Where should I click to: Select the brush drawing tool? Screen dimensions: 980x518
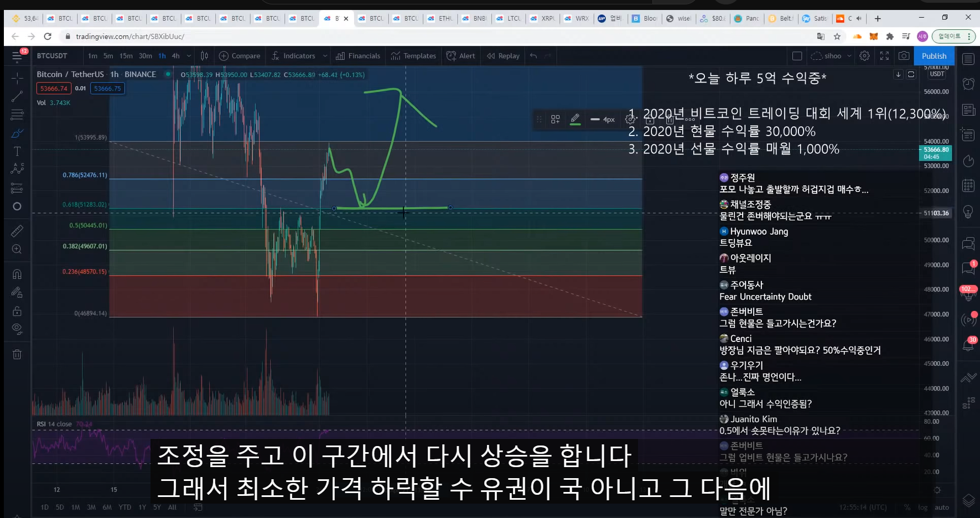[x=17, y=133]
